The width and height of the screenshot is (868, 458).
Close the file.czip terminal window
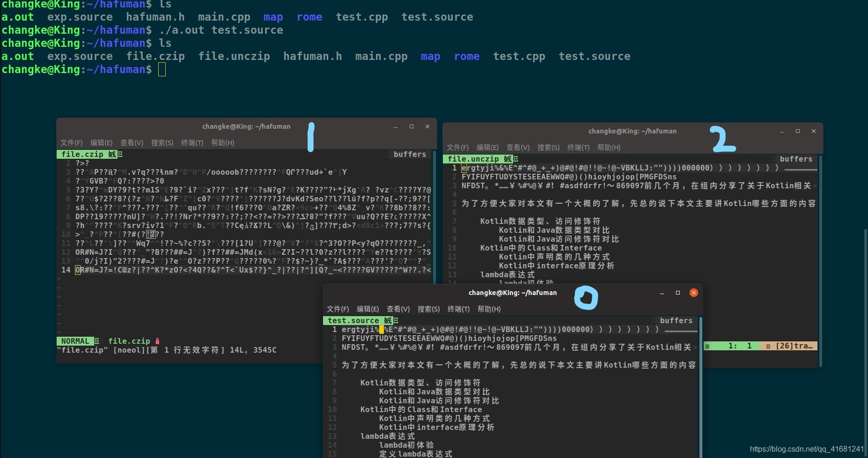[x=427, y=126]
